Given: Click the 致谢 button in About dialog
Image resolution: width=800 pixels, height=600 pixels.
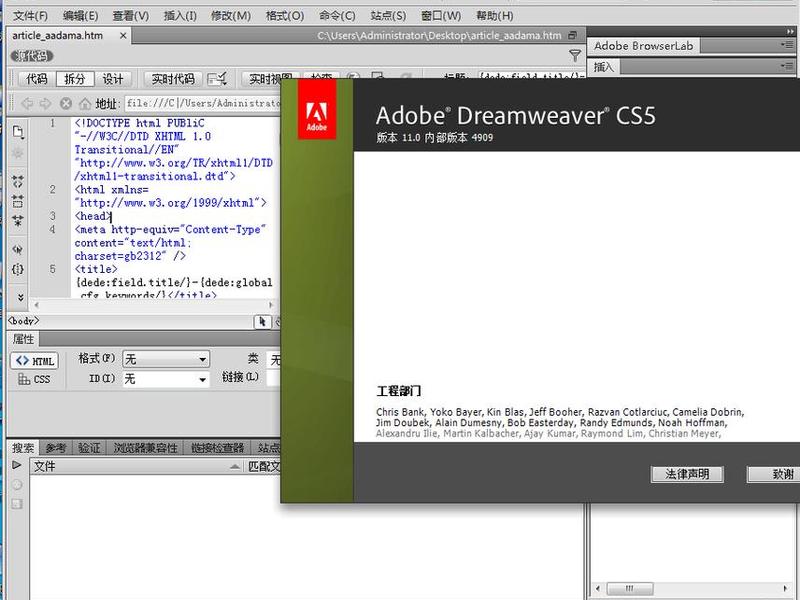Looking at the screenshot, I should [x=774, y=474].
